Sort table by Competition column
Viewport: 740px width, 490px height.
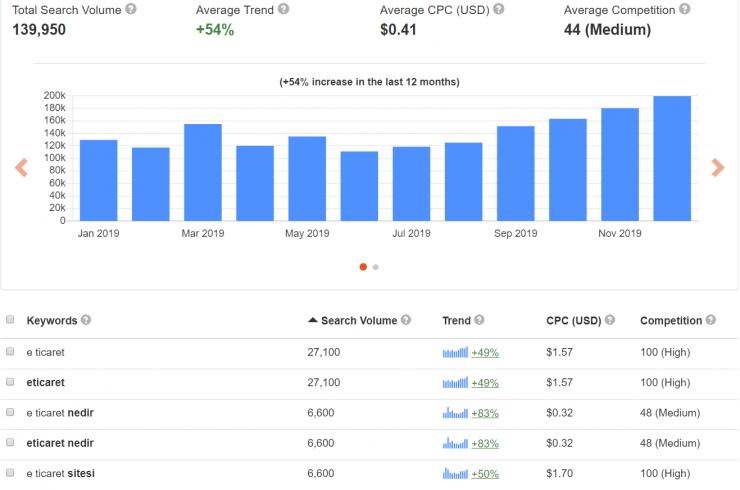671,321
